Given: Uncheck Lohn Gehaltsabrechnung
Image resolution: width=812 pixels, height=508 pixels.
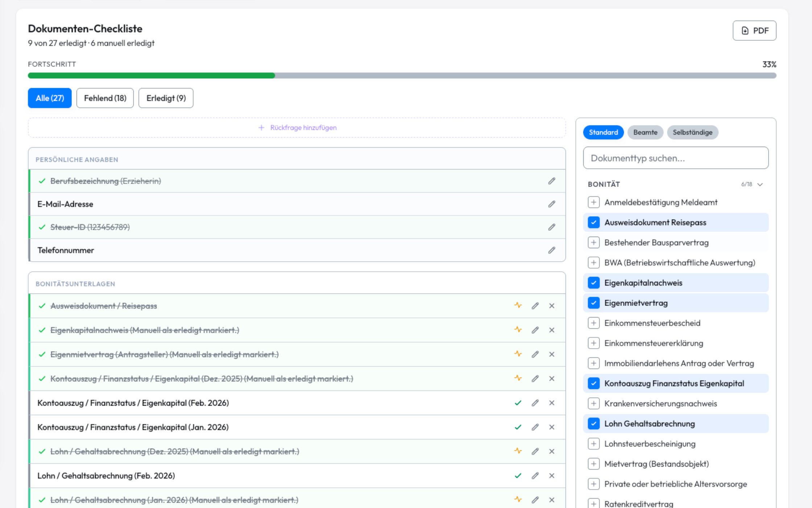Looking at the screenshot, I should [593, 423].
